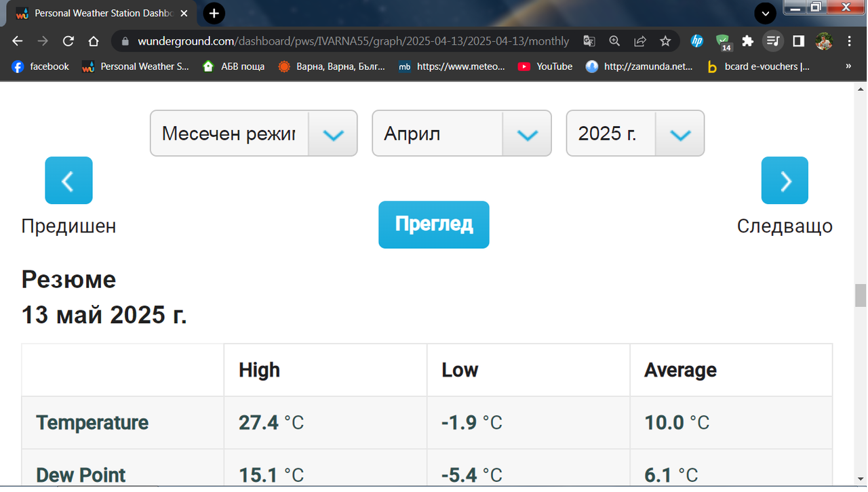Image resolution: width=868 pixels, height=492 pixels.
Task: Open the Chrome three-dot menu
Action: [849, 41]
